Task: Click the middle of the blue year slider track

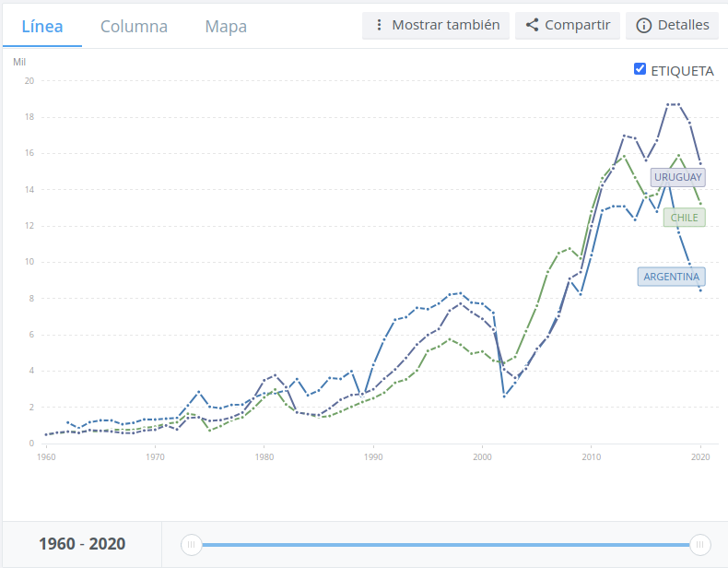Action: (445, 545)
